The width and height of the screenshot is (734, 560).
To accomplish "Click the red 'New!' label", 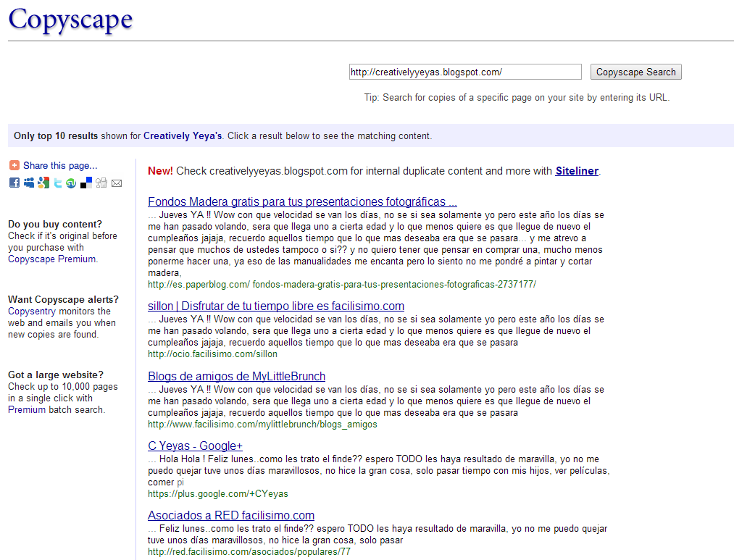I will click(160, 171).
